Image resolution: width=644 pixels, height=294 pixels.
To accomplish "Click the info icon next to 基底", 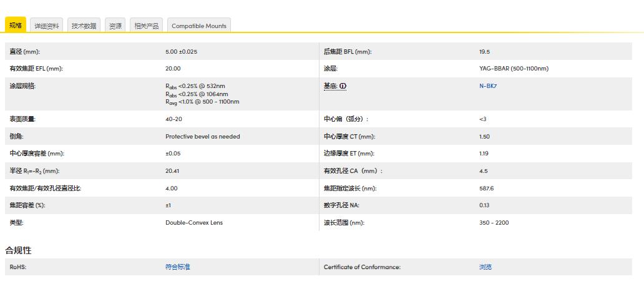I will 343,86.
